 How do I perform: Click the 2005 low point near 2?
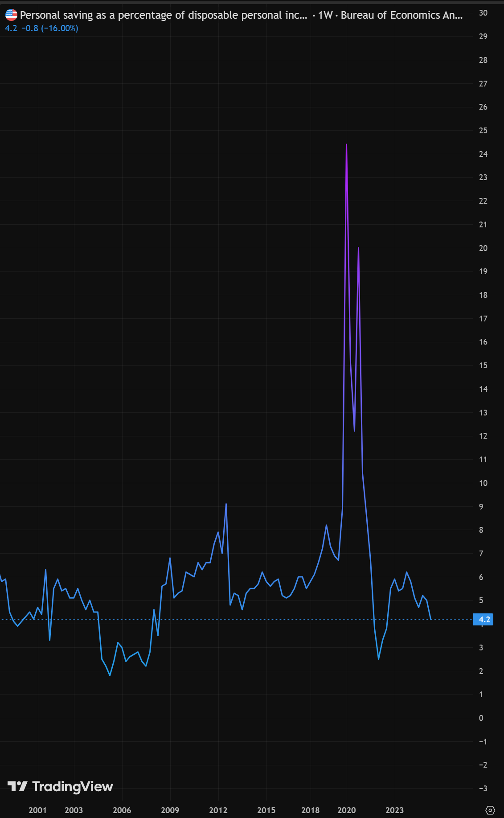pos(110,675)
